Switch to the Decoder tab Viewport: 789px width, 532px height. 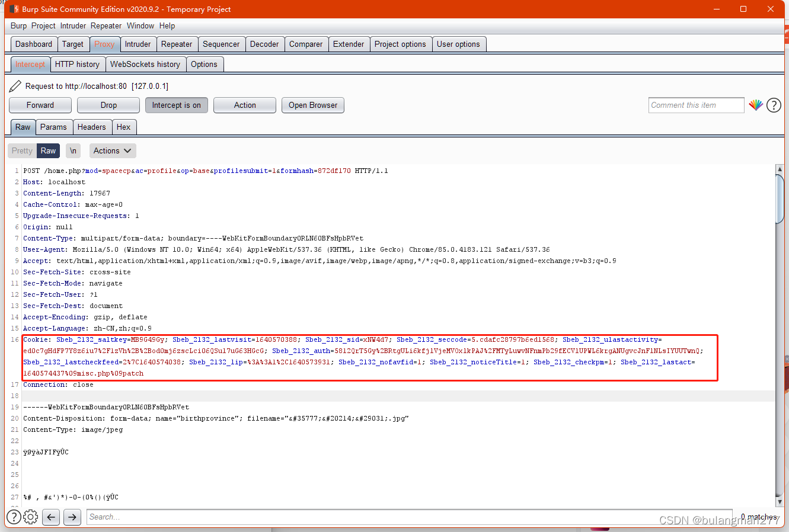pyautogui.click(x=264, y=44)
